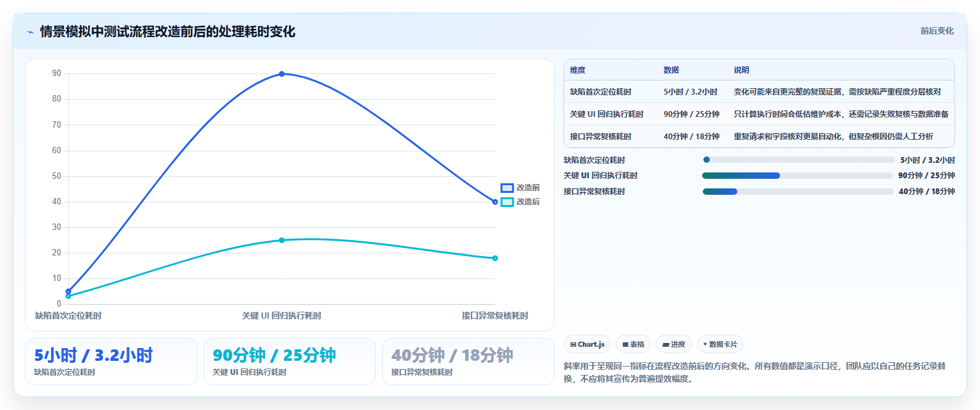
Task: Click the 进度 chip icon
Action: (x=666, y=345)
